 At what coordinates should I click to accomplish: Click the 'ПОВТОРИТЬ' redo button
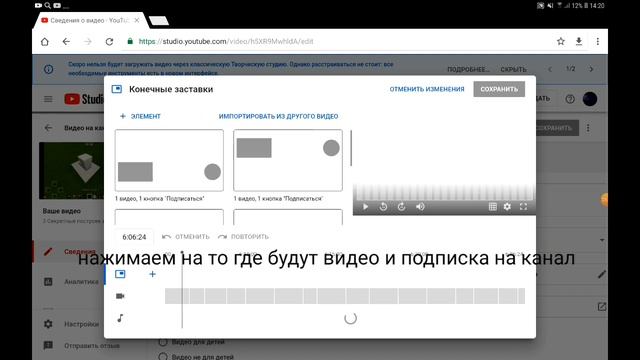tap(243, 237)
